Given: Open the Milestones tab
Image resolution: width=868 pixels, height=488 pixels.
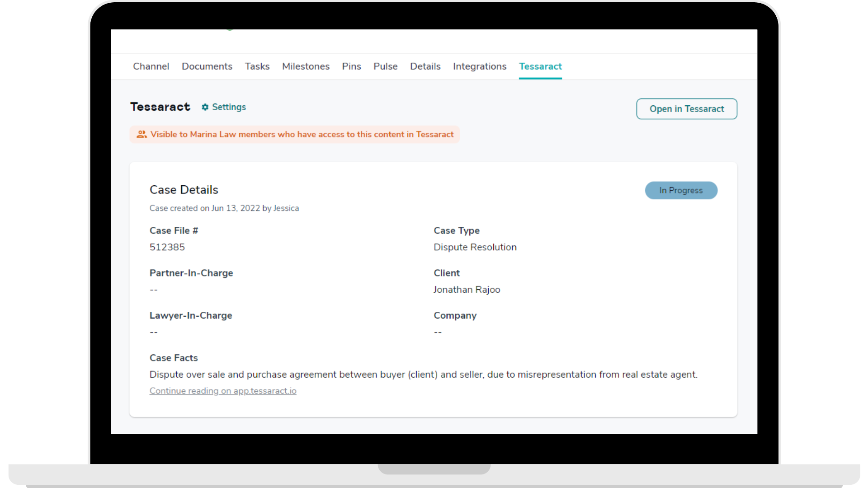Looking at the screenshot, I should click(x=306, y=66).
